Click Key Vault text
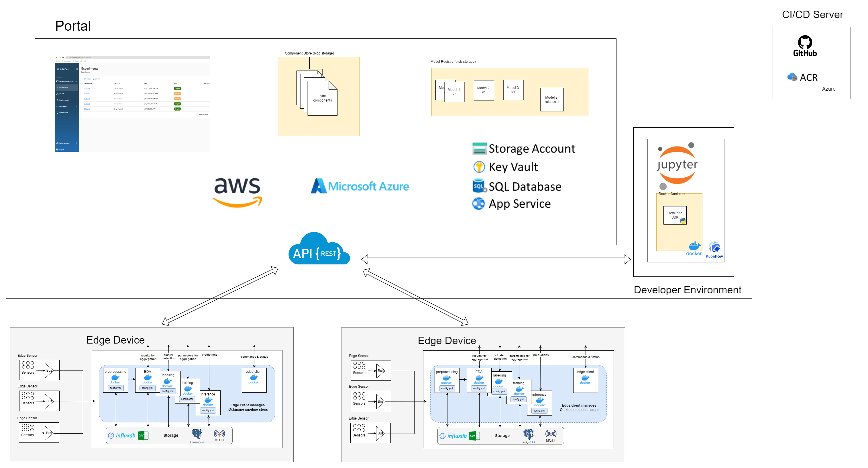The height and width of the screenshot is (468, 868). tap(513, 167)
